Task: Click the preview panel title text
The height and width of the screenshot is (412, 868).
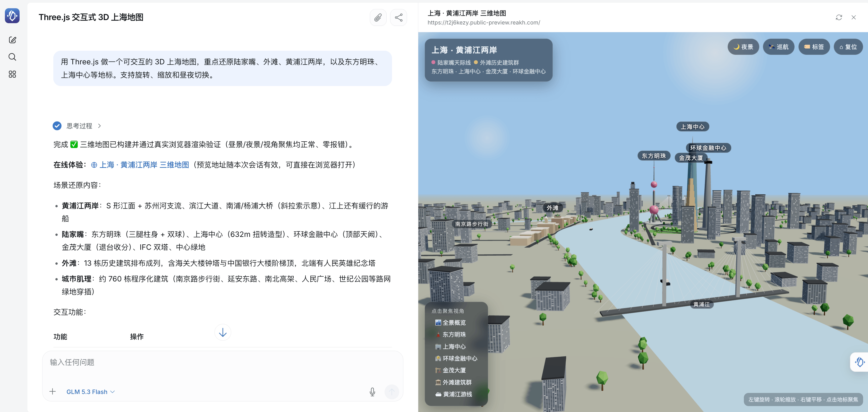Action: [x=467, y=13]
